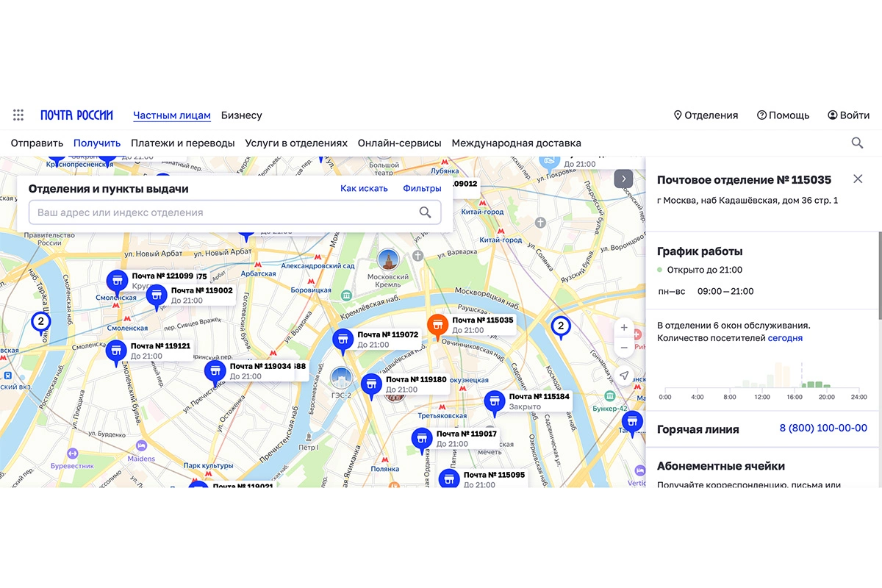Select the Почта № 119034 map pin

tap(215, 372)
